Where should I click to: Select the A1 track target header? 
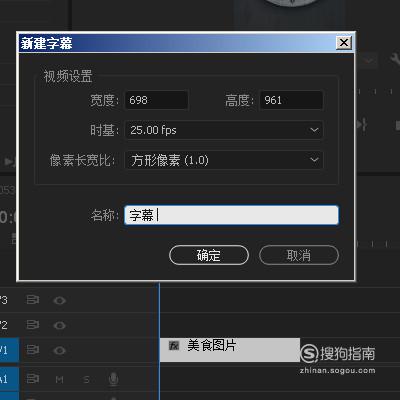[9, 379]
